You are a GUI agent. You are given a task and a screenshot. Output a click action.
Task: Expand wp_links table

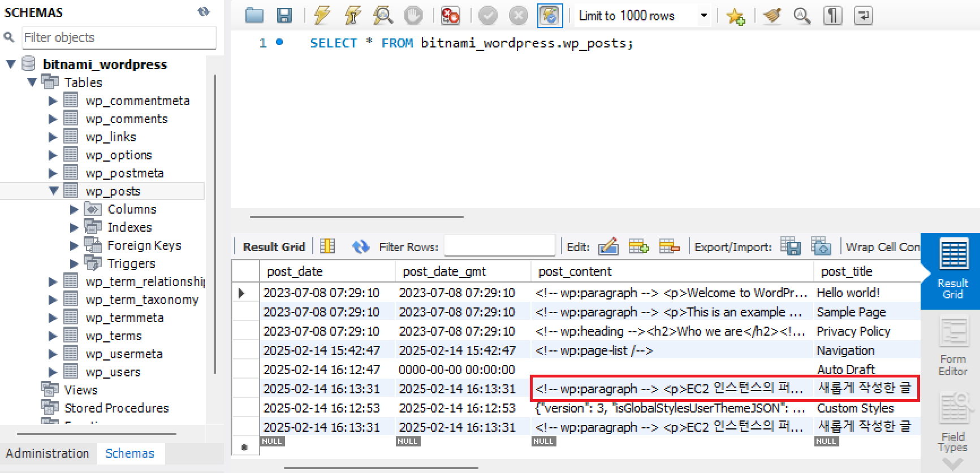tap(53, 137)
